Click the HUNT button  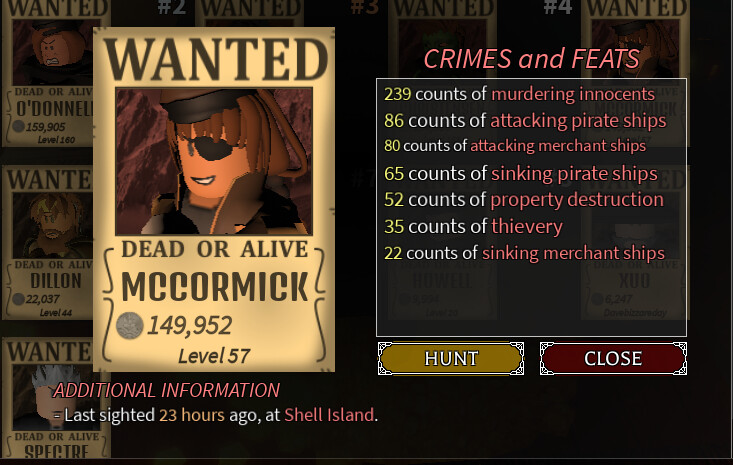click(x=451, y=358)
